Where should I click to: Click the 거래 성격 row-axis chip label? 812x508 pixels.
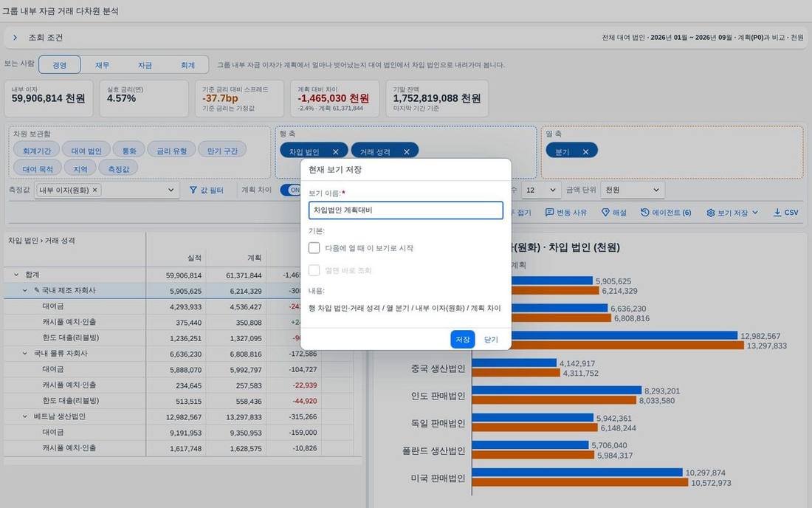(375, 151)
